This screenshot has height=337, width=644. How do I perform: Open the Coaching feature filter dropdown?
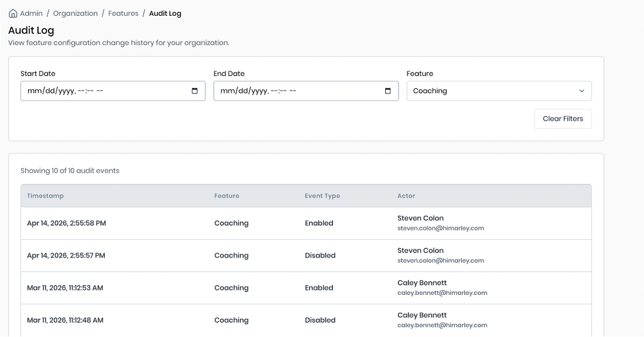[498, 91]
